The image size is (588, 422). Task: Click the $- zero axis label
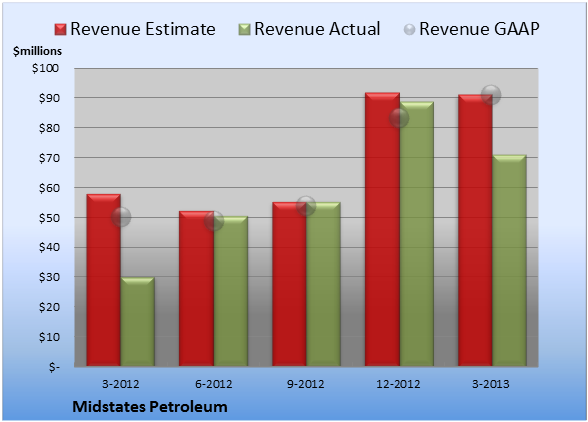[x=54, y=367]
